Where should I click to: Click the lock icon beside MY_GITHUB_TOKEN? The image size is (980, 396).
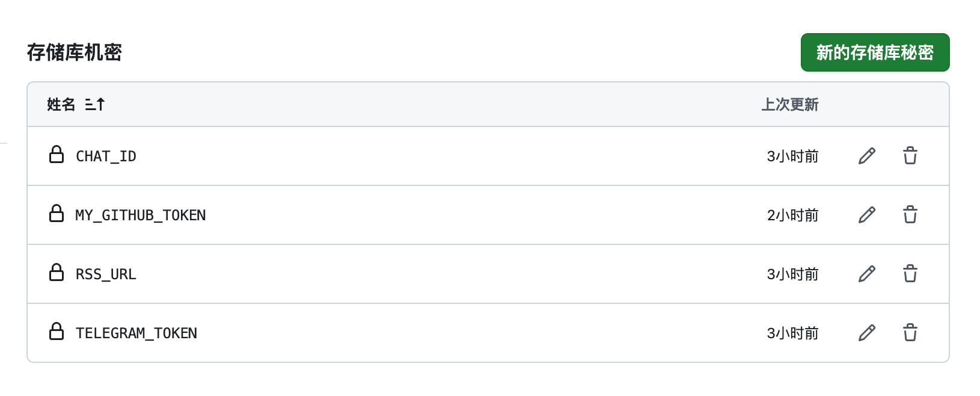(57, 214)
